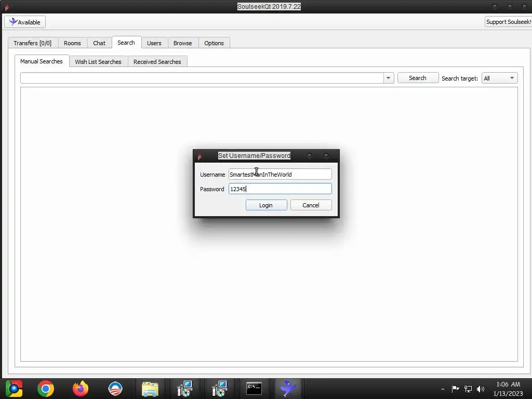Viewport: 532px width, 399px height.
Task: Open the Browse tab
Action: point(182,43)
